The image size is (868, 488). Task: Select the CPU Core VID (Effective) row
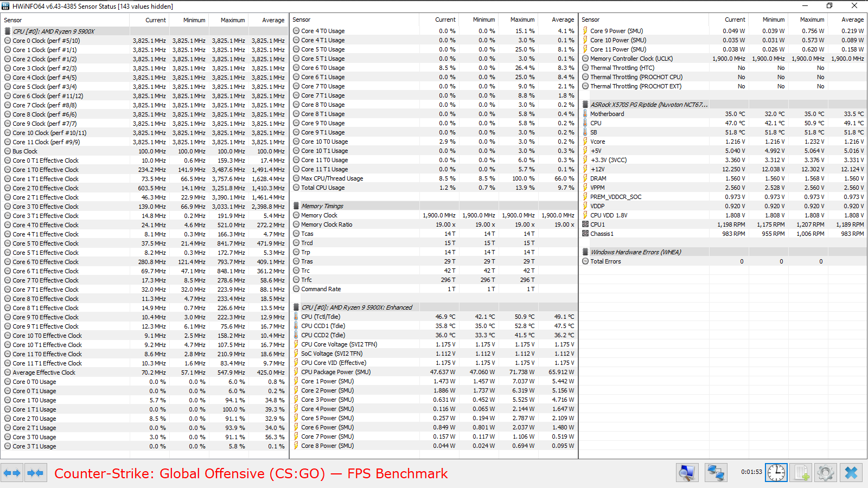tap(434, 363)
